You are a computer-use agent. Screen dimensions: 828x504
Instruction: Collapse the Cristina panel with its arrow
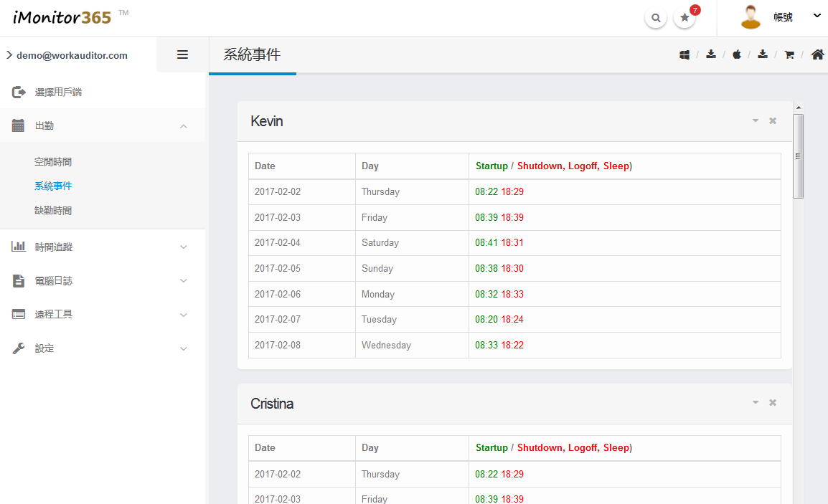(756, 403)
